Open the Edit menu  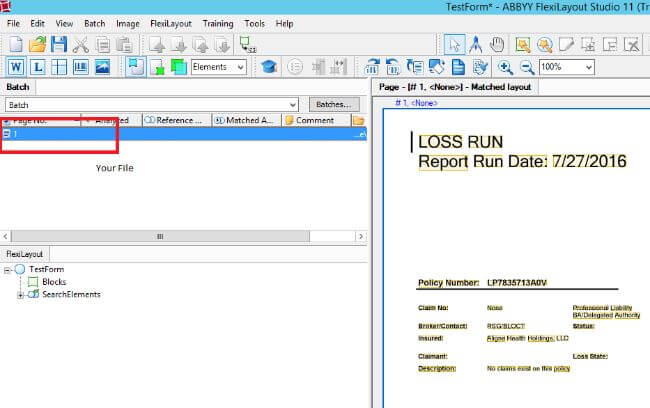37,24
